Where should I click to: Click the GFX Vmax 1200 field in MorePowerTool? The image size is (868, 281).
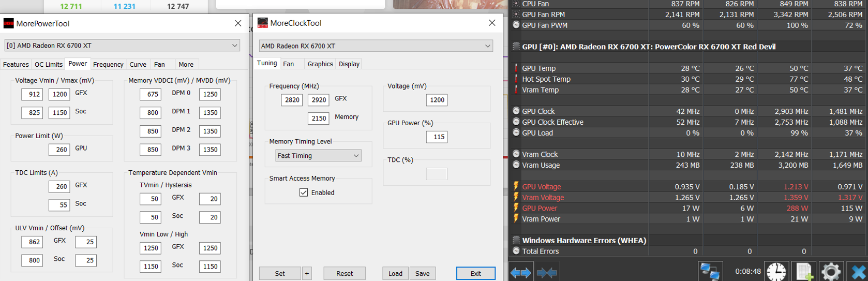[59, 94]
